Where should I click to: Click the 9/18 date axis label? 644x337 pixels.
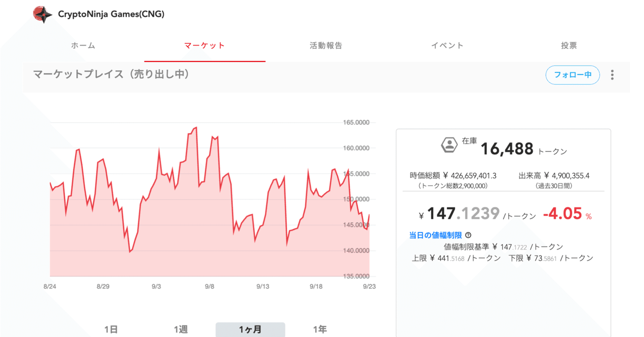316,286
